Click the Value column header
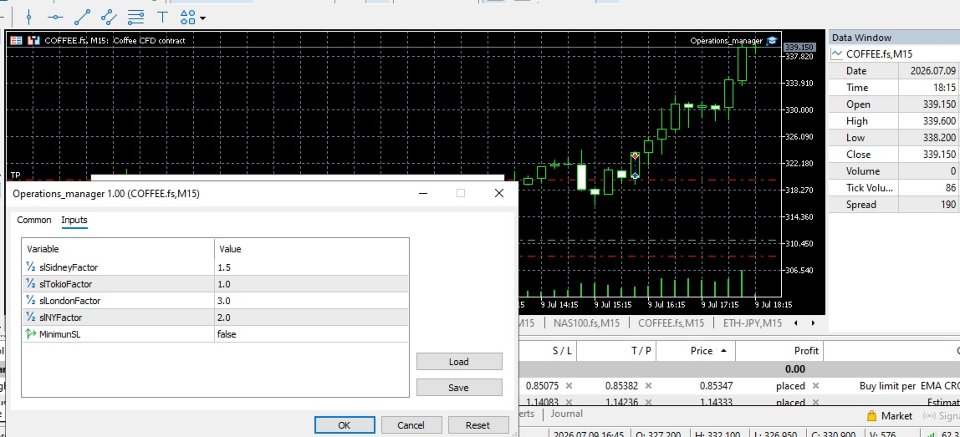This screenshot has height=437, width=960. point(312,249)
